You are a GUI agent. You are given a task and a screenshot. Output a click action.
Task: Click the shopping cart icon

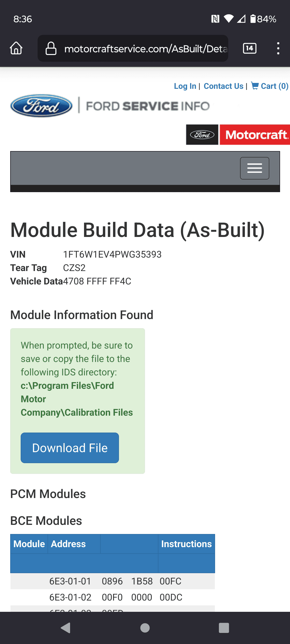coord(255,86)
